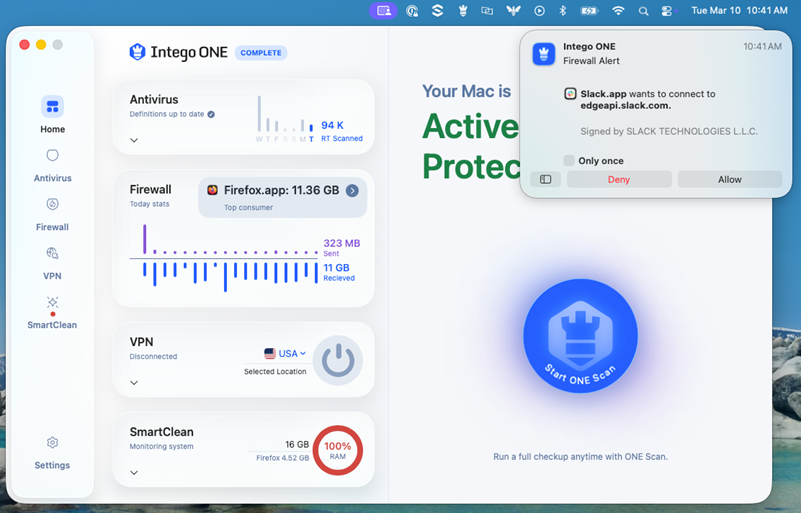Image resolution: width=801 pixels, height=513 pixels.
Task: Click edgeapi.slack.com text in alert
Action: [x=625, y=106]
